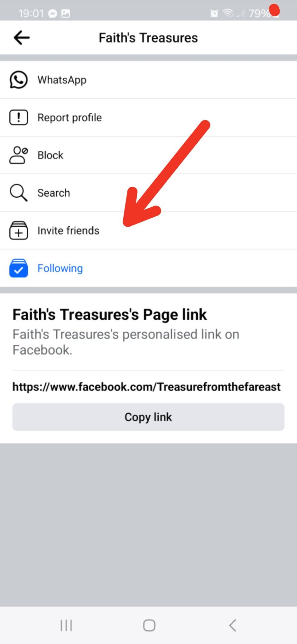The height and width of the screenshot is (644, 297).
Task: Tap the back arrow in the header
Action: point(22,38)
